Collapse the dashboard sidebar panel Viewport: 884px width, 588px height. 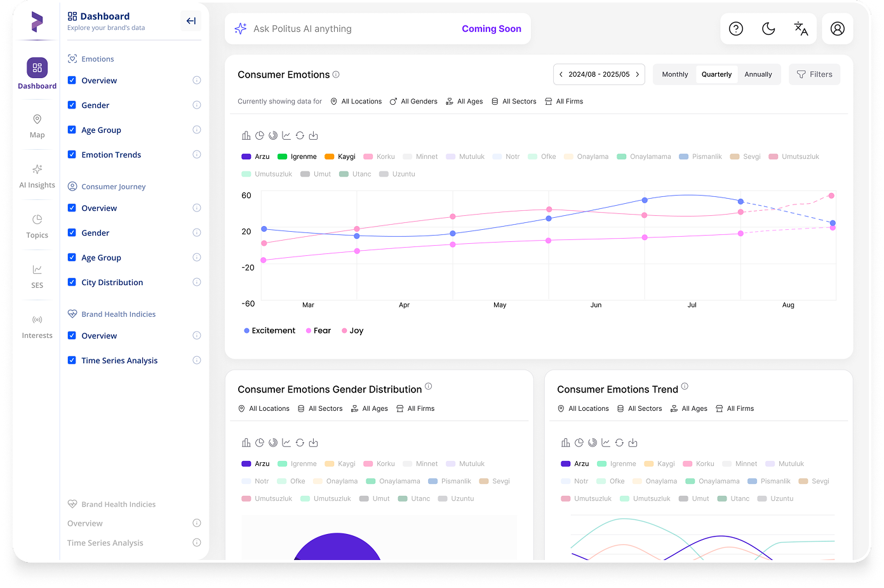point(191,21)
